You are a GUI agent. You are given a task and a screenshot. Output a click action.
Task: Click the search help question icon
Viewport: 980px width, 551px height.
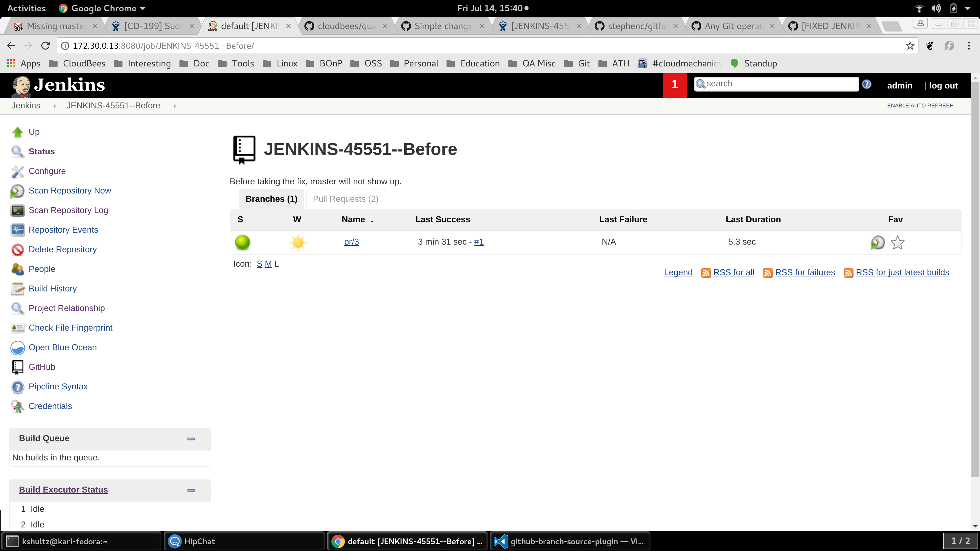(x=867, y=84)
